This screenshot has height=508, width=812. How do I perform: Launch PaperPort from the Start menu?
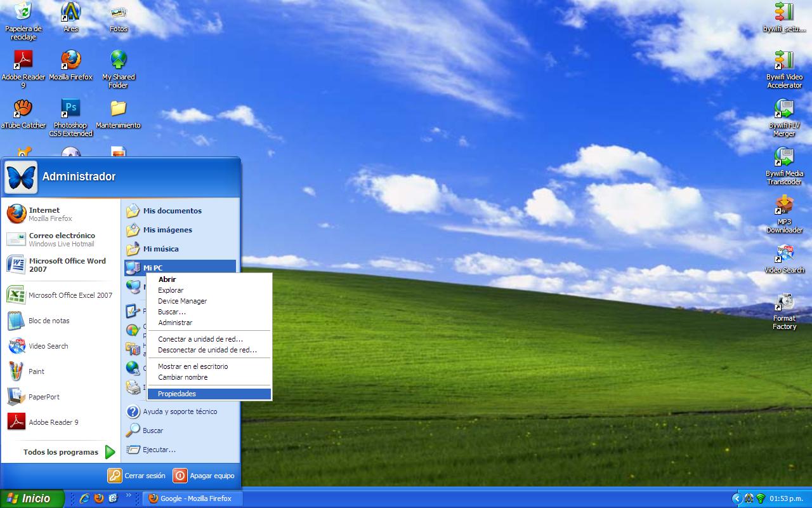click(x=61, y=397)
